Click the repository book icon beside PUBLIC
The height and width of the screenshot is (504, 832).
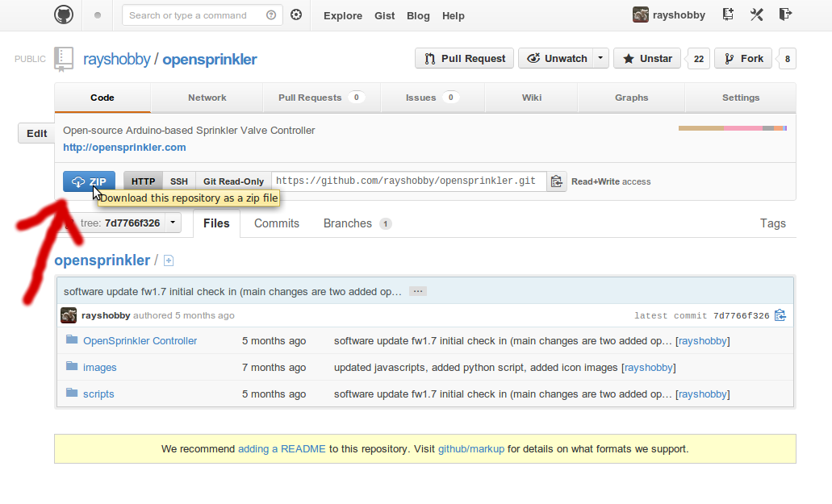coord(64,60)
